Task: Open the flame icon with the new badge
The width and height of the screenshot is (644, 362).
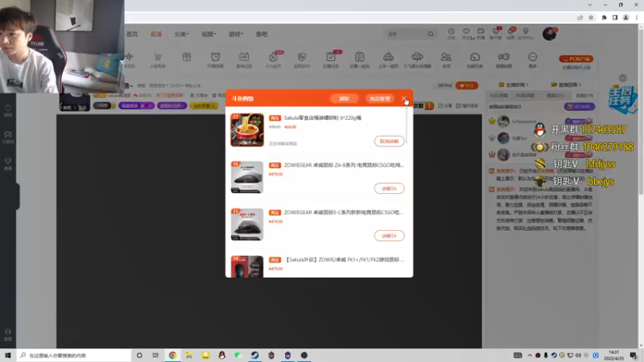Action: (273, 57)
